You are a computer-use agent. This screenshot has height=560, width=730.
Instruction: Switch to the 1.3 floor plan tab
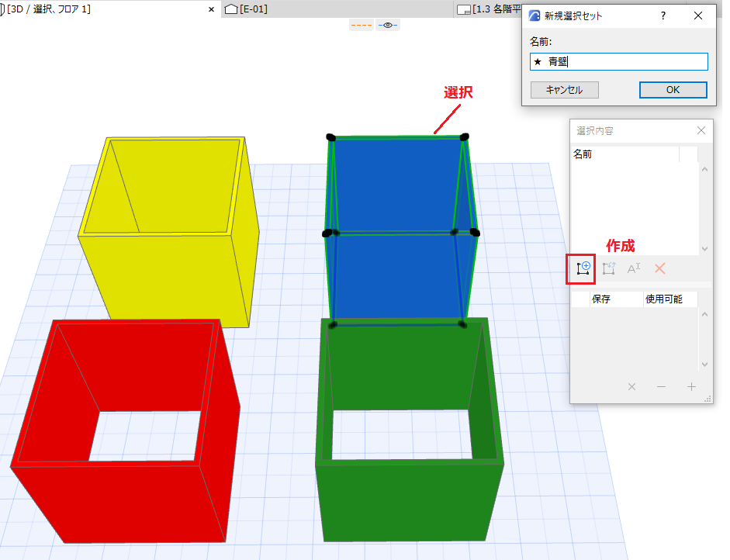(489, 9)
